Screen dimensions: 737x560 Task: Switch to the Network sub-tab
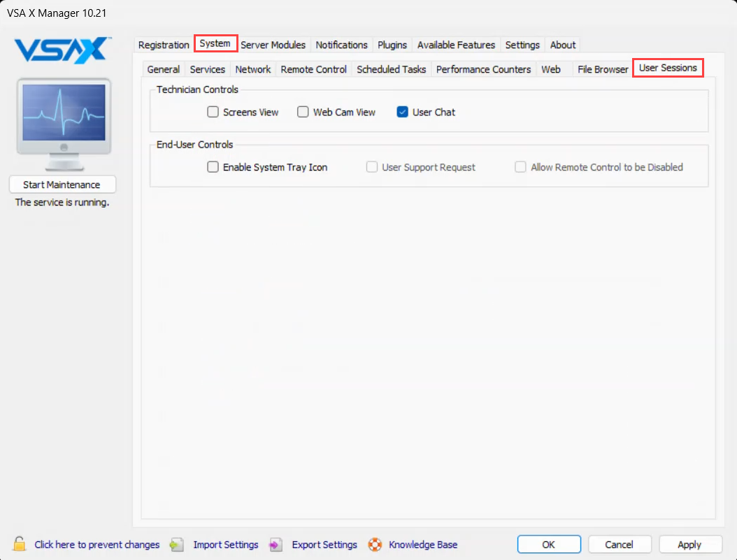[253, 69]
